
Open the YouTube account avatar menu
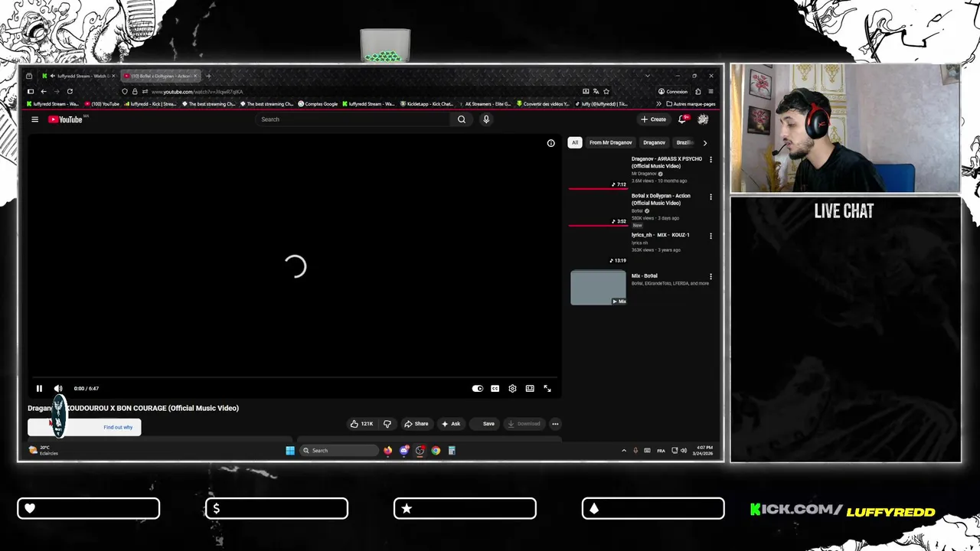703,119
